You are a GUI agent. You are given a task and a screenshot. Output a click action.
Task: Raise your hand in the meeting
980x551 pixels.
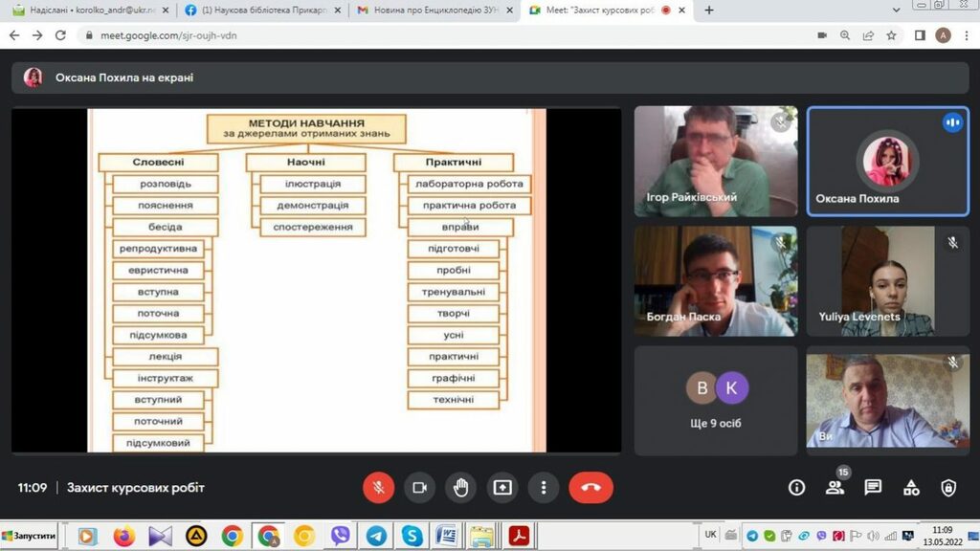coord(461,488)
